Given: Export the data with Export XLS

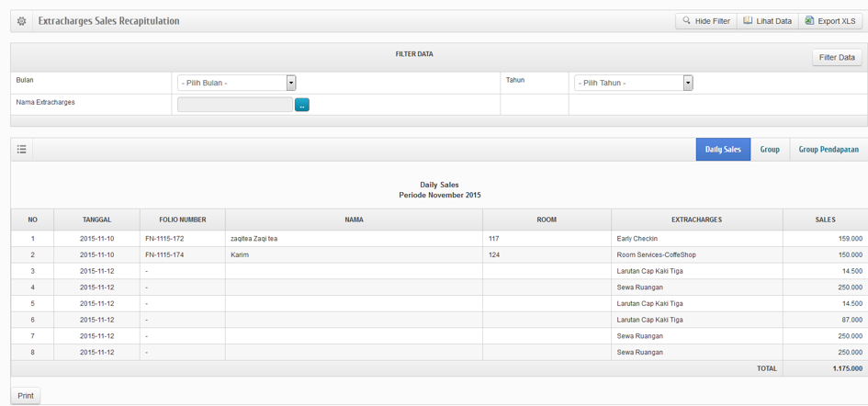Looking at the screenshot, I should click(x=829, y=21).
